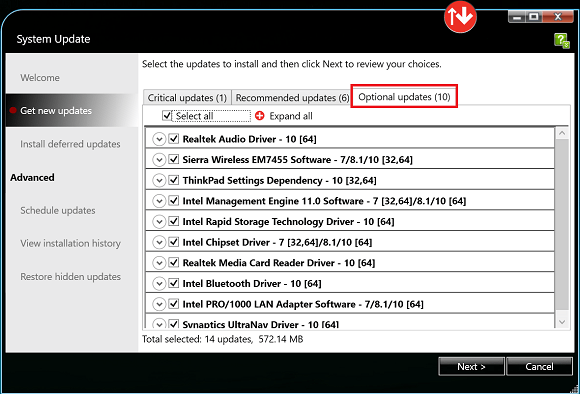The image size is (580, 394).
Task: Click the update list scrollbar up arrow
Action: tap(562, 133)
